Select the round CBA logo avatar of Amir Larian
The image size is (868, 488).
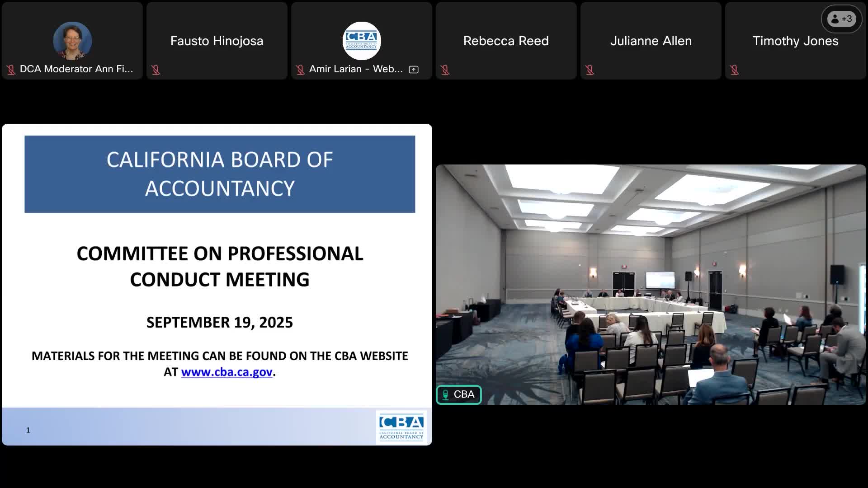click(362, 41)
